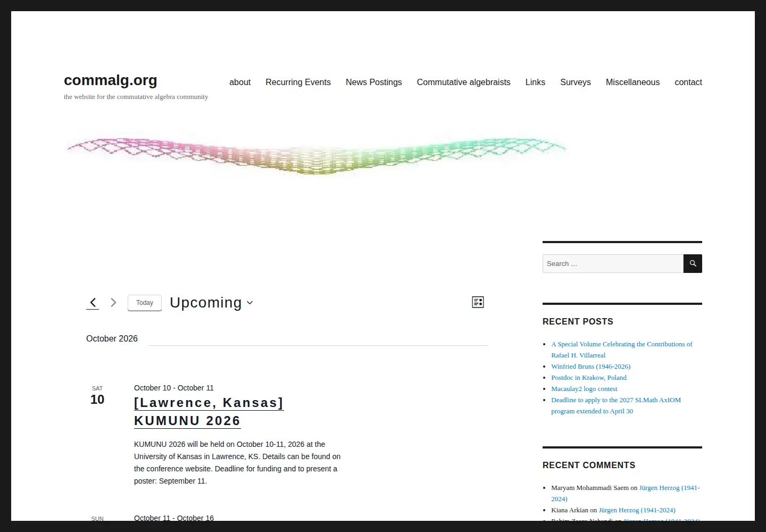Screen dimensions: 766x532
Task: Click the colorful mesh header image
Action: coord(317,155)
